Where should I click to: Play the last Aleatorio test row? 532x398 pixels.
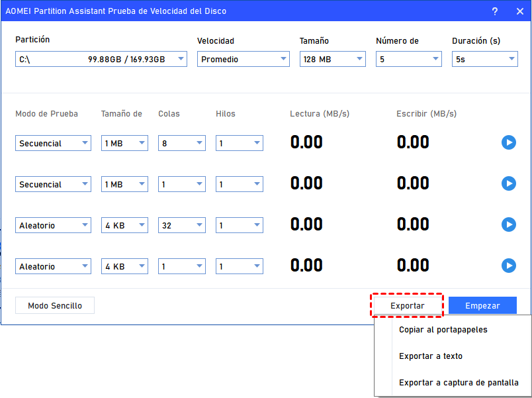508,266
